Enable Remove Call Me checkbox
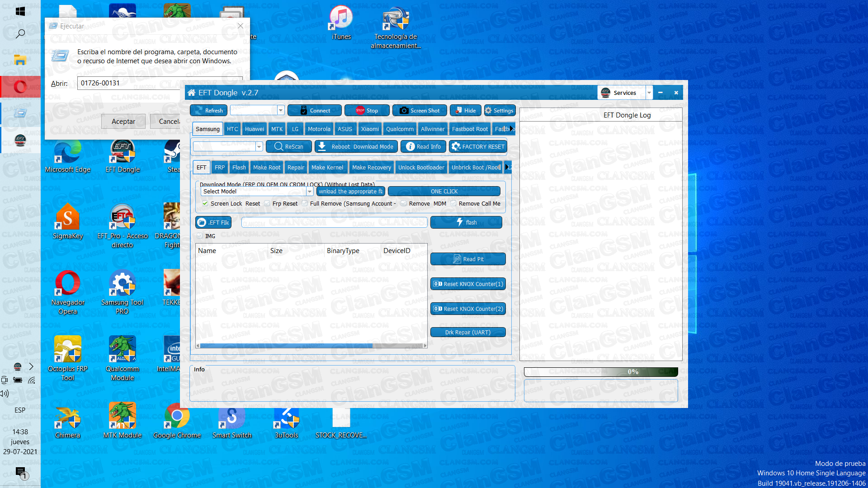Image resolution: width=868 pixels, height=488 pixels. [453, 203]
